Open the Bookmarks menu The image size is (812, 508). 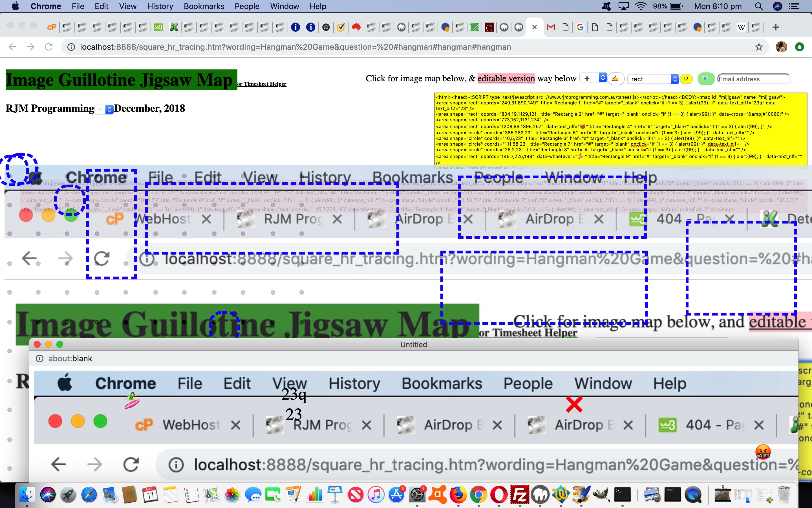click(x=204, y=6)
